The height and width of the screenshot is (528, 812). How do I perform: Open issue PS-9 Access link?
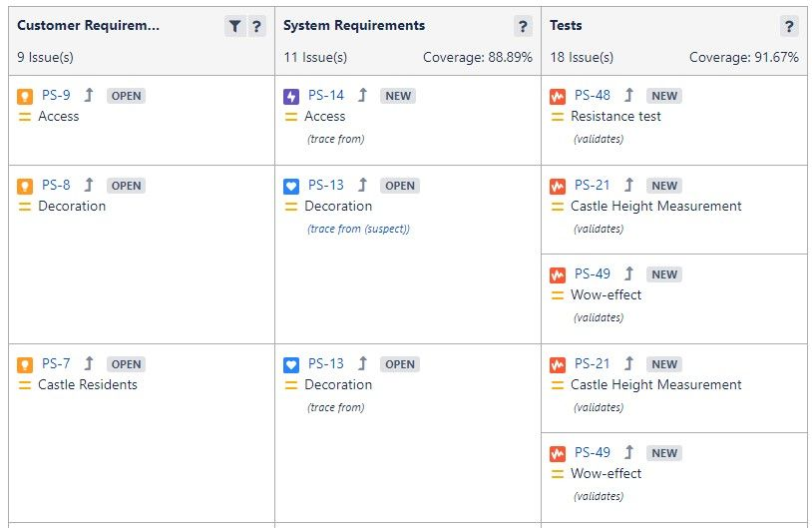coord(56,96)
